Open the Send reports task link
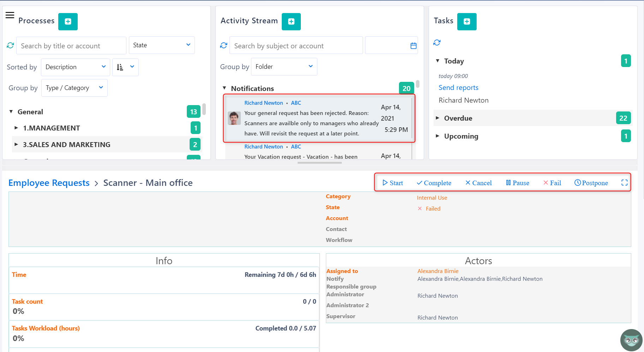Image resolution: width=644 pixels, height=352 pixels. pos(458,87)
